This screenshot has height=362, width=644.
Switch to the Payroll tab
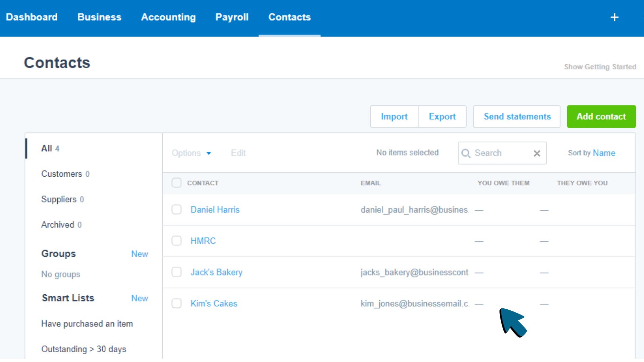232,17
